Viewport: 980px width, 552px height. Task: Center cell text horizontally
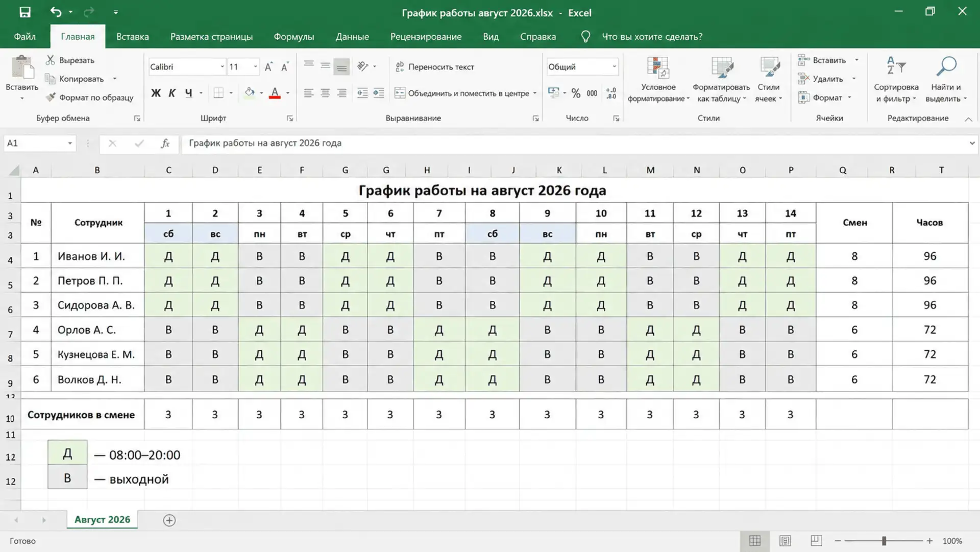click(x=325, y=93)
